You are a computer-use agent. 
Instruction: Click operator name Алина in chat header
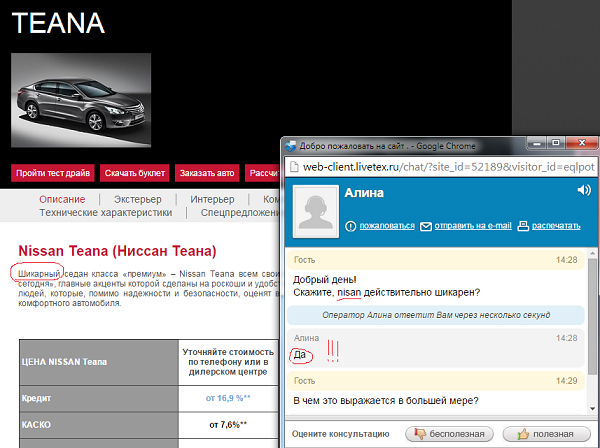click(x=364, y=193)
